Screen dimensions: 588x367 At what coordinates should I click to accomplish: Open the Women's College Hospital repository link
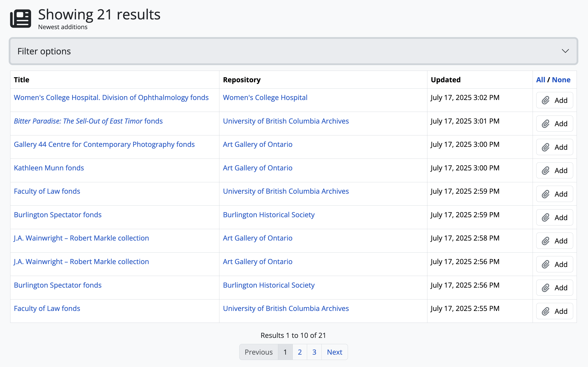point(265,98)
